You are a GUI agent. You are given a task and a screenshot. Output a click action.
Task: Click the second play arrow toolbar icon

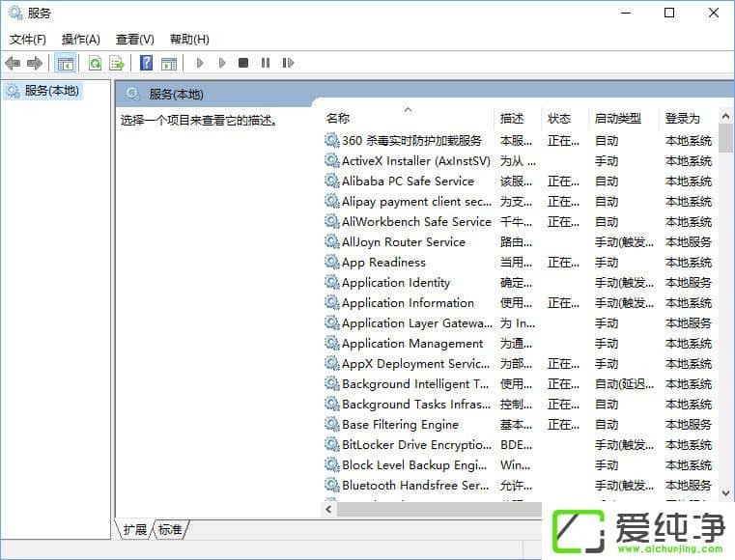222,63
